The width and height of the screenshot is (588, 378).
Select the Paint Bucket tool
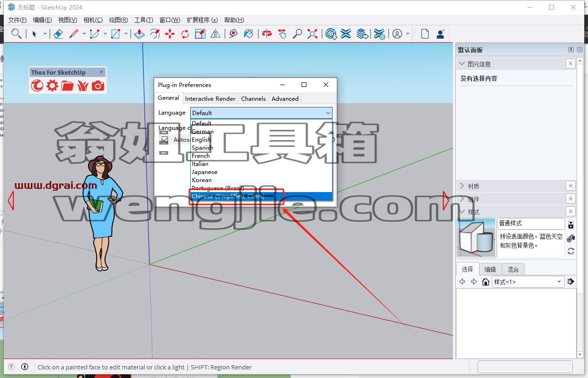[248, 34]
